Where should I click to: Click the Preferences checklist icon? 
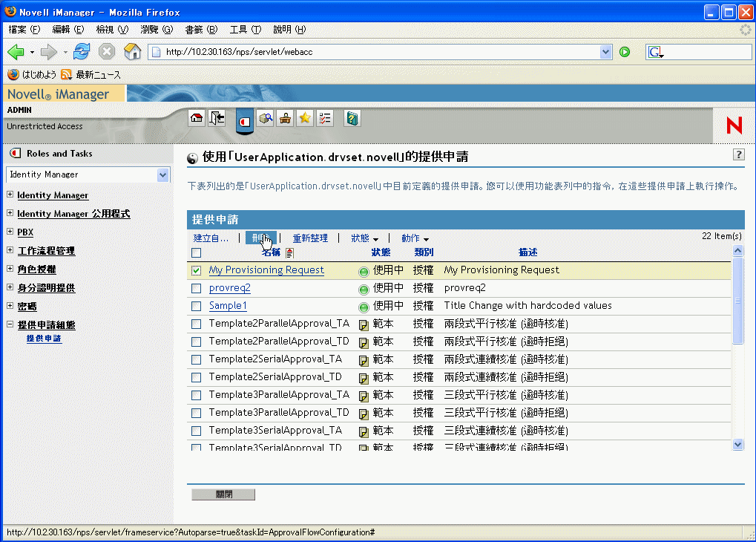(325, 118)
